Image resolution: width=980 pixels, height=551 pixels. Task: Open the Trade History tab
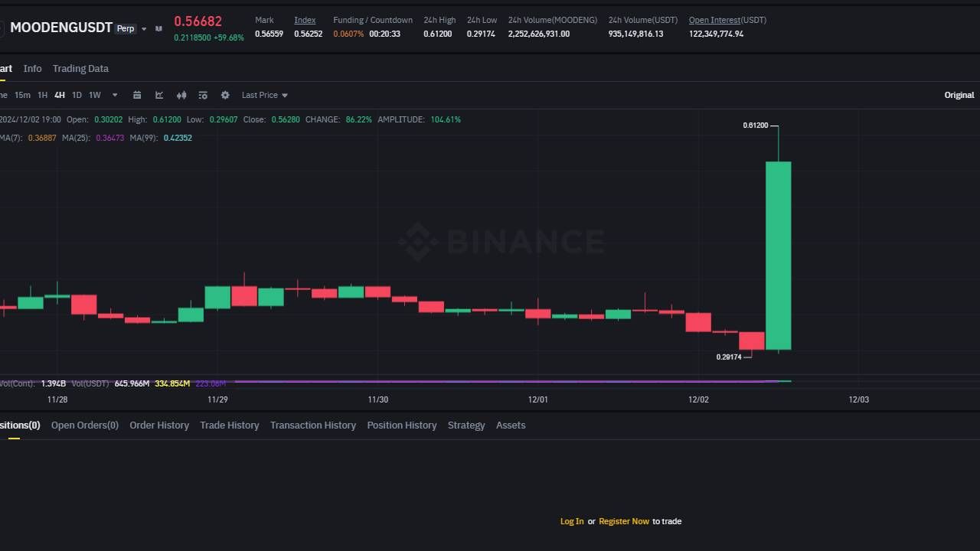coord(230,425)
